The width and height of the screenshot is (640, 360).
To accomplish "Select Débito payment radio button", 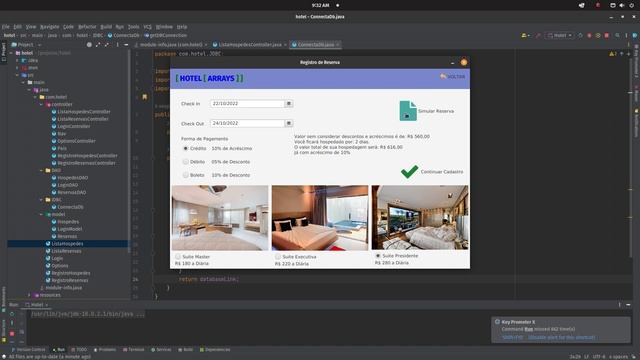I will pyautogui.click(x=186, y=162).
